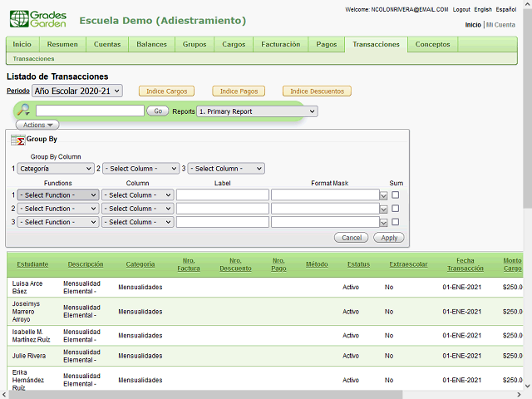Open the Cargos tab

(x=234, y=44)
